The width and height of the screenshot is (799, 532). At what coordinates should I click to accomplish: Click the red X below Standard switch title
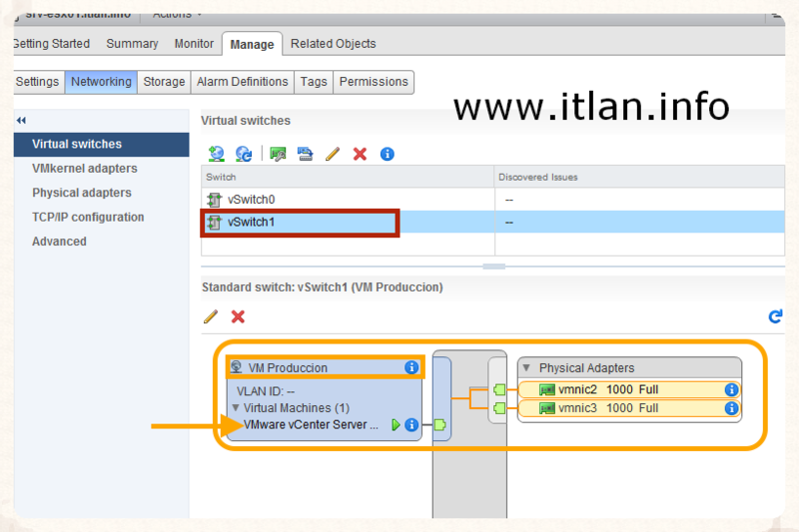238,316
